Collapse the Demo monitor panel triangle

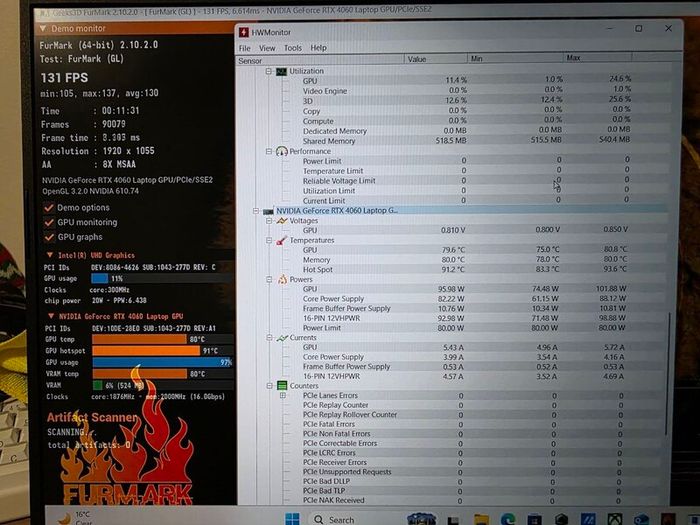(43, 29)
